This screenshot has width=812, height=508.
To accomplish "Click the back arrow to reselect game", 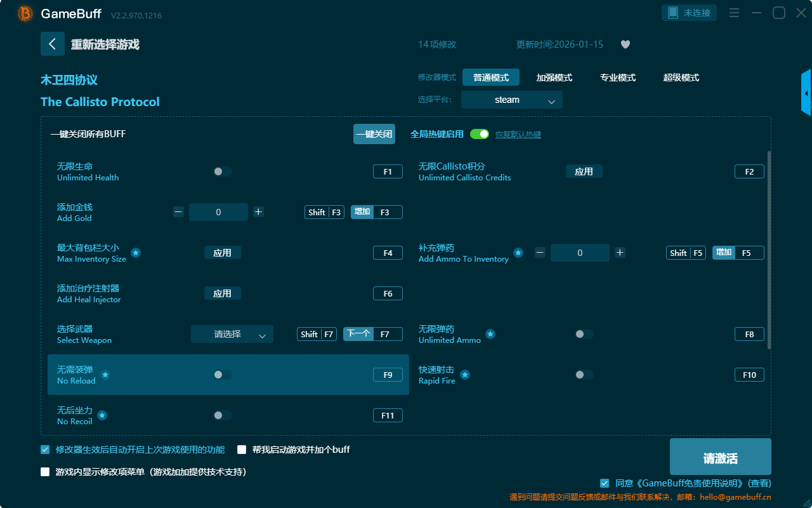I will 53,44.
